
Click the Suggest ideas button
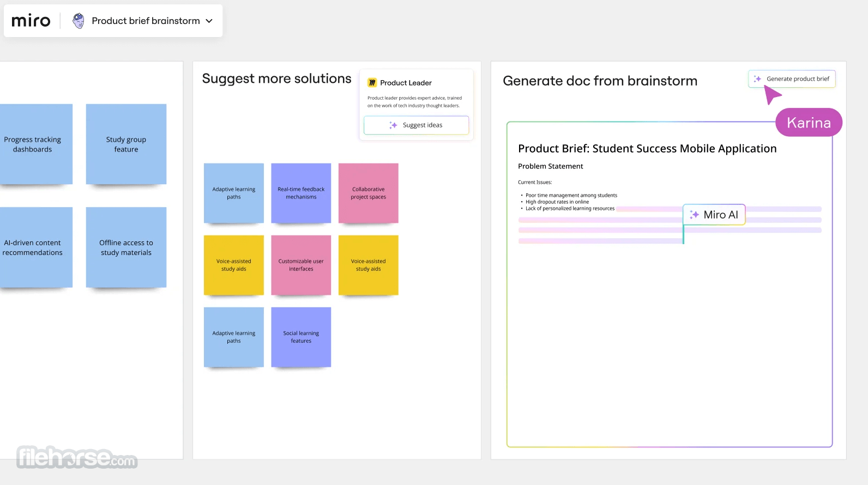416,125
